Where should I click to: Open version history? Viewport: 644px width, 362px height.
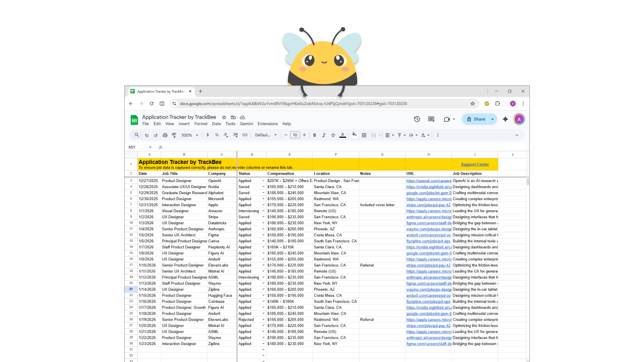coord(417,119)
